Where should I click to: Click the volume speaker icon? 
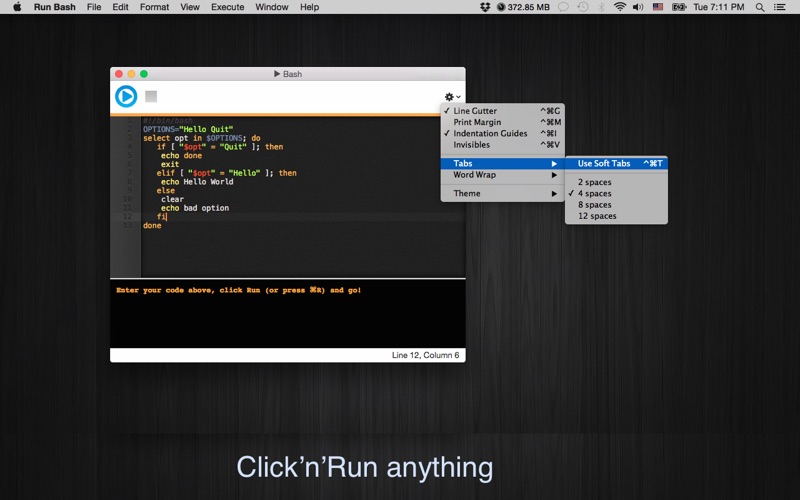pos(638,7)
